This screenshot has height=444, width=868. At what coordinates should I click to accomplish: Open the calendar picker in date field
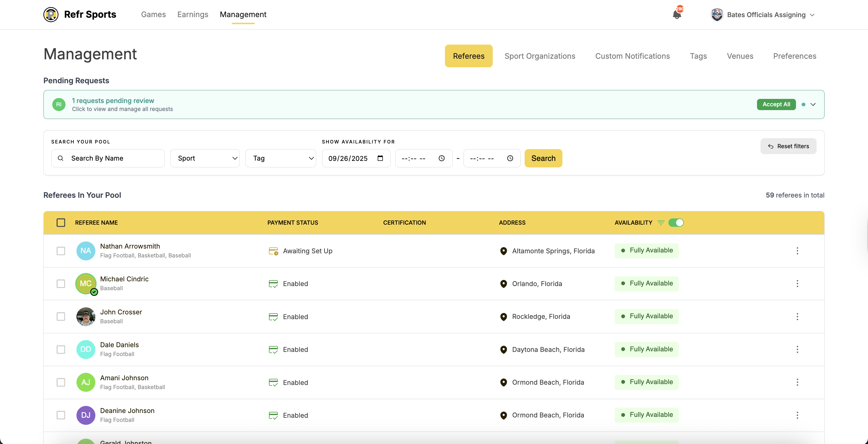tap(380, 158)
